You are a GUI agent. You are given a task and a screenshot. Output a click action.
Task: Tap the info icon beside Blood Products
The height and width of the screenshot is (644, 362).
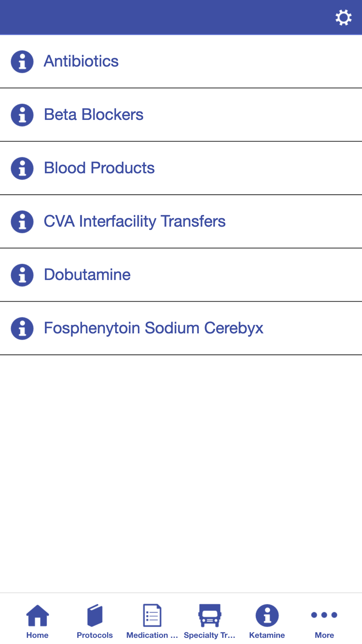pyautogui.click(x=22, y=168)
